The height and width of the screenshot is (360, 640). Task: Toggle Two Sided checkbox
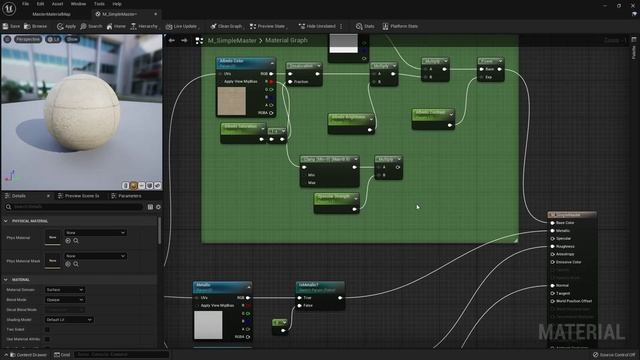(x=47, y=329)
